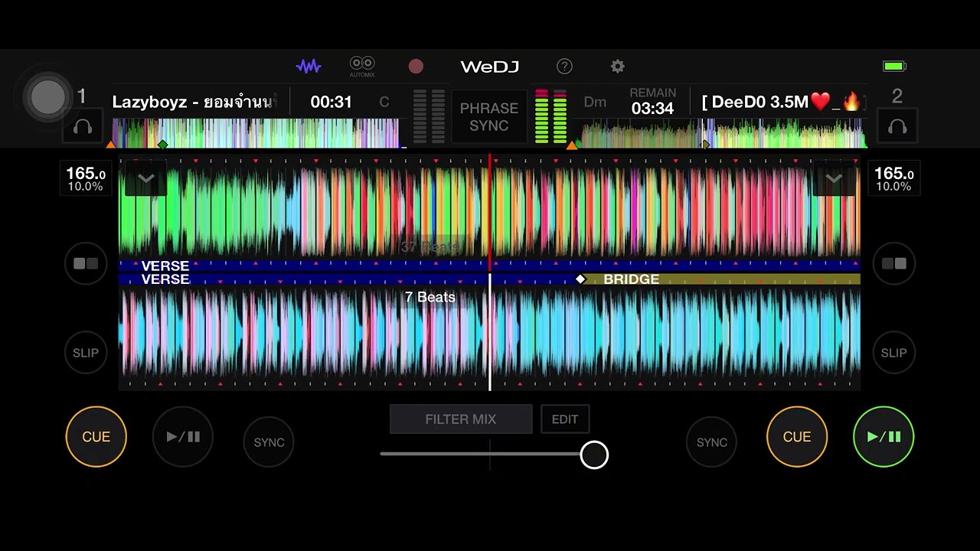Open the Automix feature

pyautogui.click(x=362, y=67)
